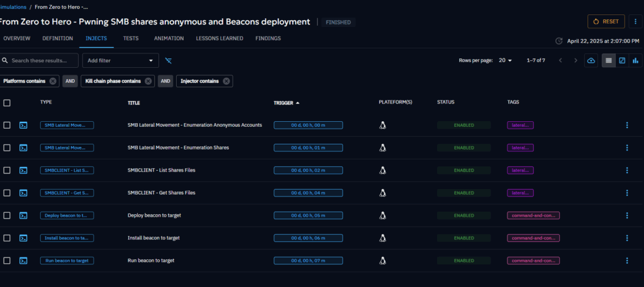Select checkbox for SMB Lateral Movement - Enumeration Shares
Image resolution: width=644 pixels, height=287 pixels.
click(x=7, y=148)
